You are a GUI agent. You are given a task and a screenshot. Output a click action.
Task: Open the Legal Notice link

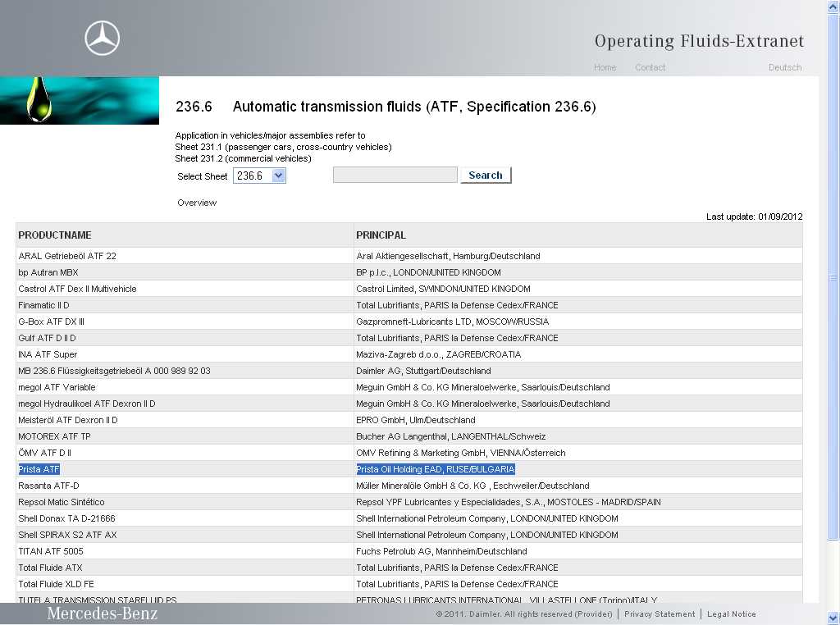(x=731, y=614)
